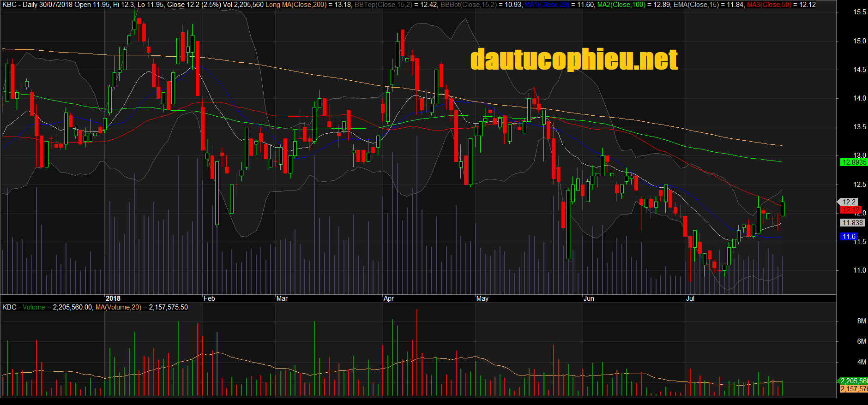Select the blue MA1(Close,20) legend label

[x=547, y=5]
